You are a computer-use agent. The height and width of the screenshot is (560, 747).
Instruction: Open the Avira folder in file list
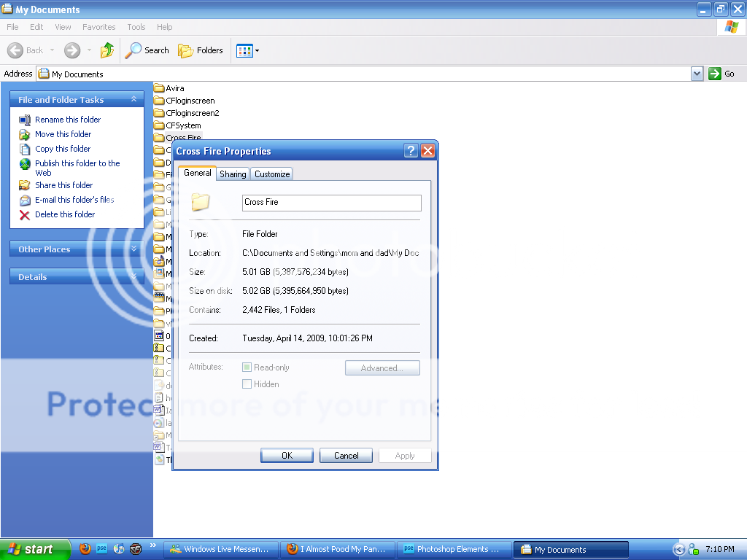pos(174,88)
